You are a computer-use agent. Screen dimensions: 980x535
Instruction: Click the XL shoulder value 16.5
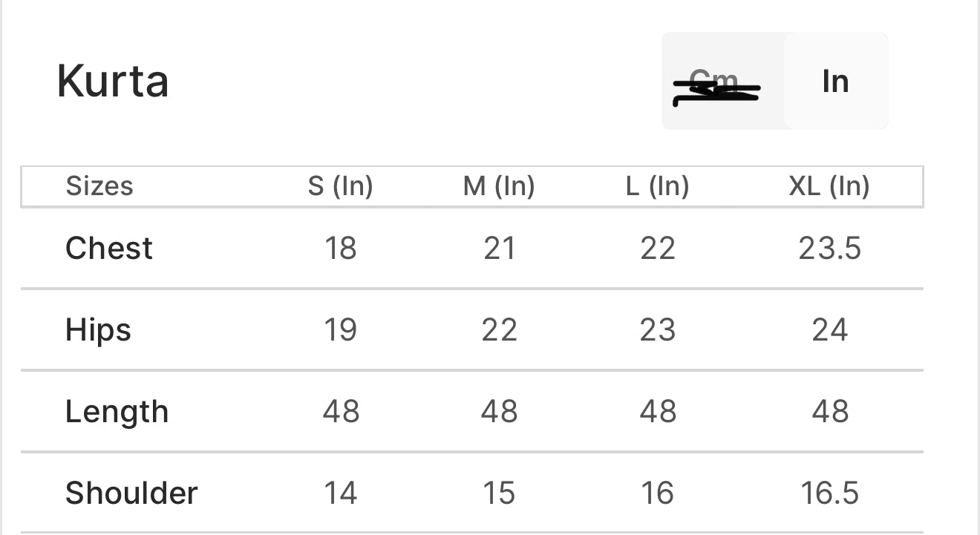829,493
